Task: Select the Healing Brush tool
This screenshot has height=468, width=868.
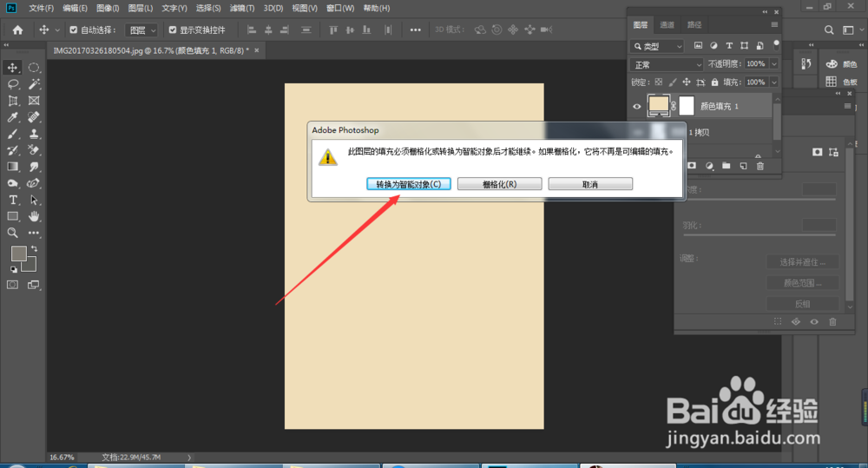Action: pos(34,117)
